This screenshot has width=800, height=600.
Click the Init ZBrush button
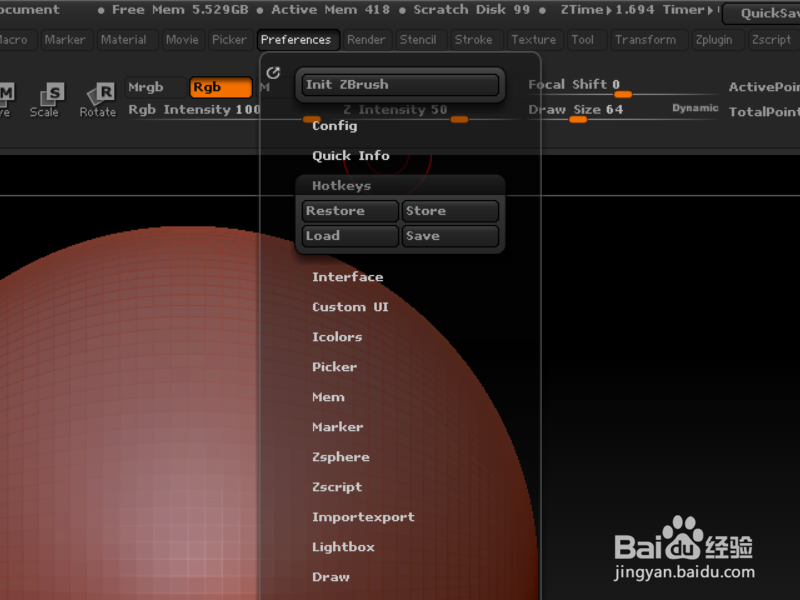tap(401, 85)
